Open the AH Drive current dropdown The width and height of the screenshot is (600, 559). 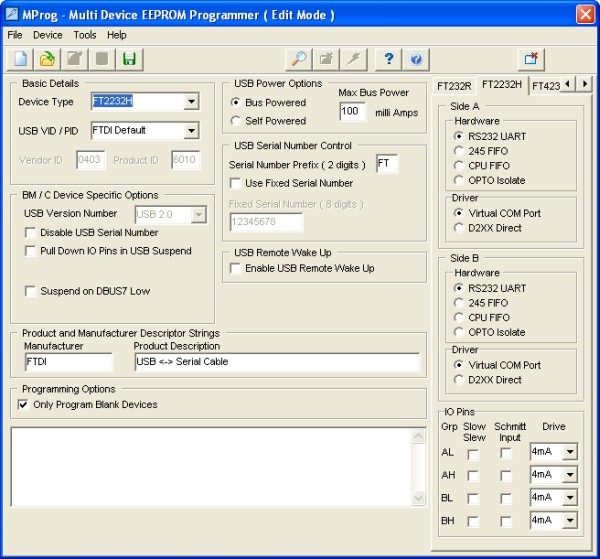(x=570, y=475)
